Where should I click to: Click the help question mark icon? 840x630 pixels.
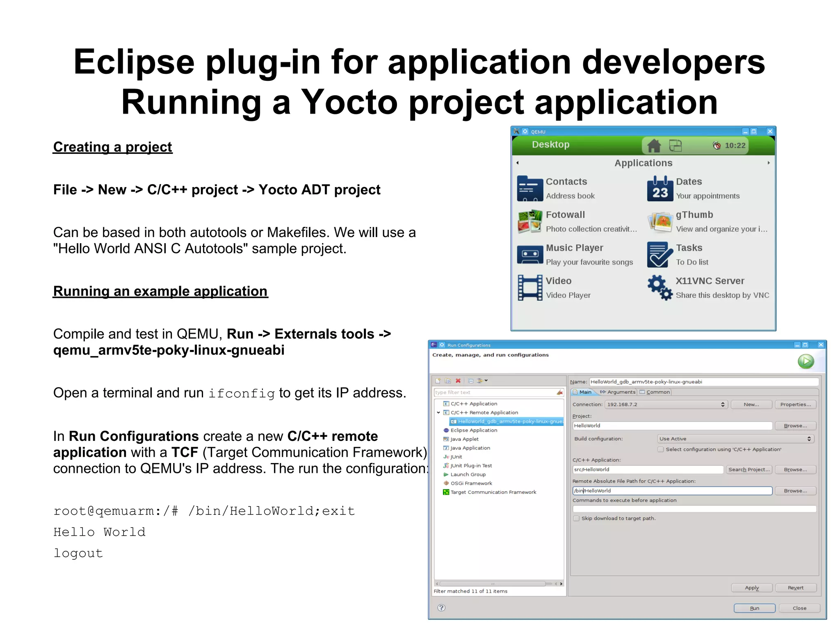pos(441,608)
